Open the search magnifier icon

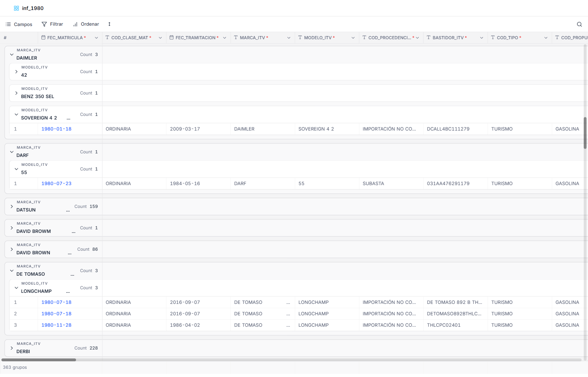[x=579, y=24]
